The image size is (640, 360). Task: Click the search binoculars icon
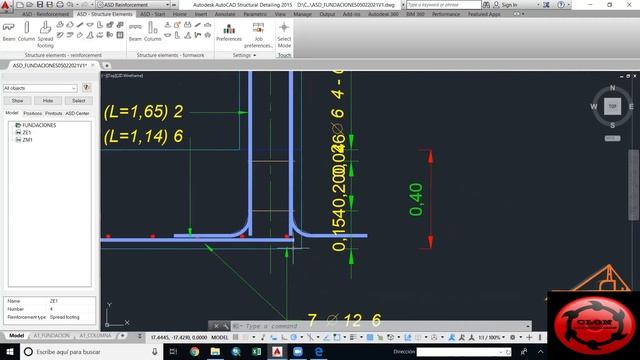486,5
